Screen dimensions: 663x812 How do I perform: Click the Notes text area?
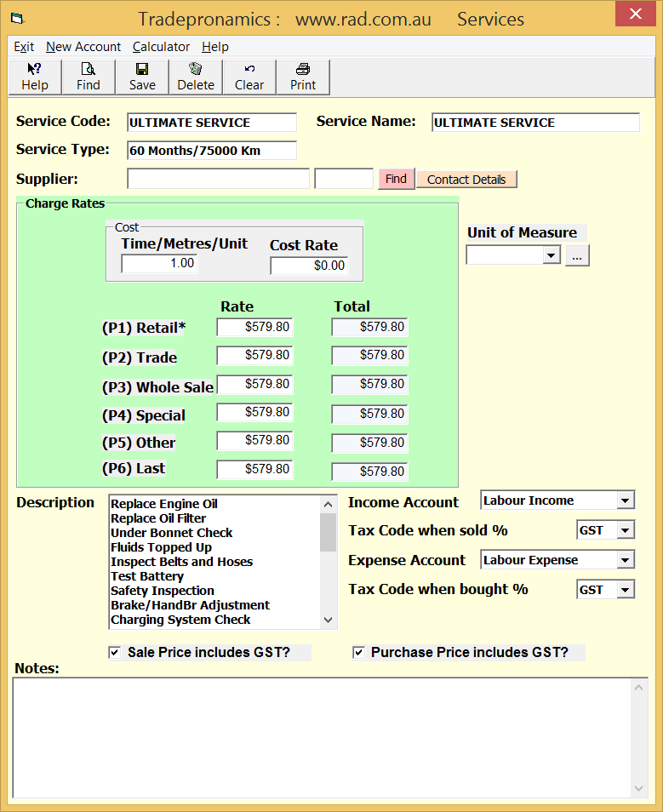coord(323,738)
